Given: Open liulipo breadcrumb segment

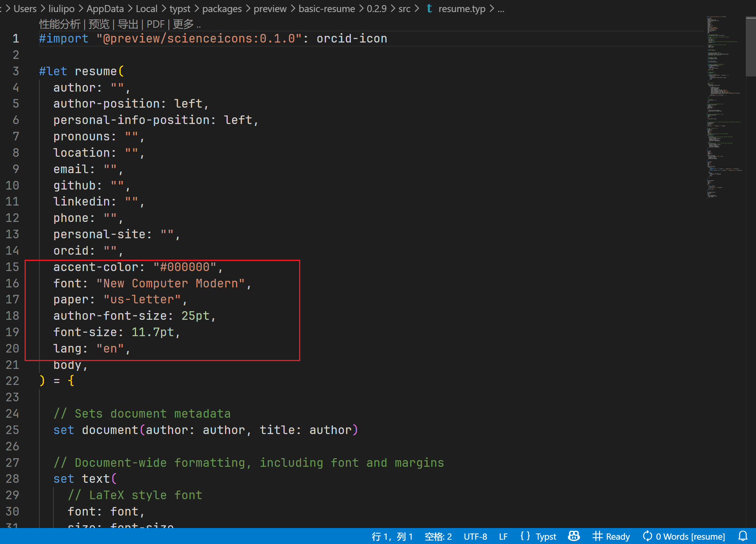Looking at the screenshot, I should pyautogui.click(x=62, y=9).
